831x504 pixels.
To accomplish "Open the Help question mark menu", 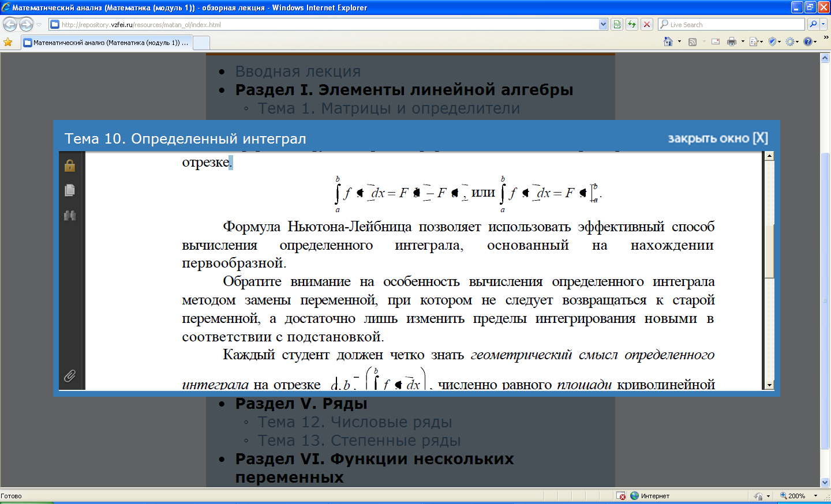I will click(810, 42).
